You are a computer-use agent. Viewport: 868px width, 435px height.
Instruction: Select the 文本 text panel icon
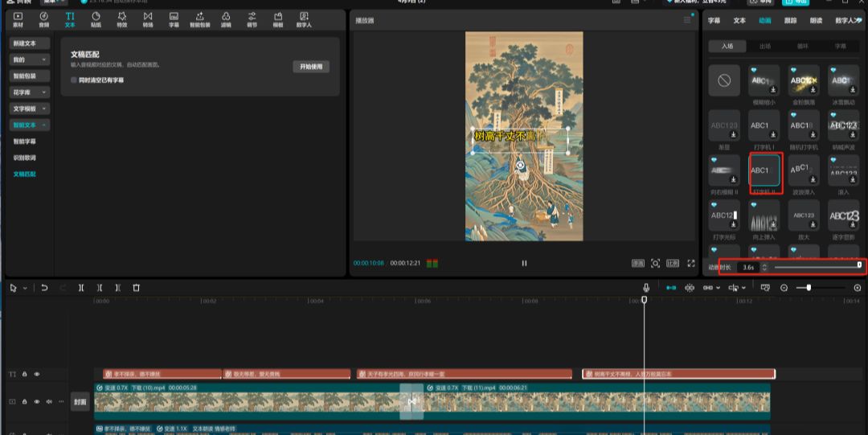[70, 19]
